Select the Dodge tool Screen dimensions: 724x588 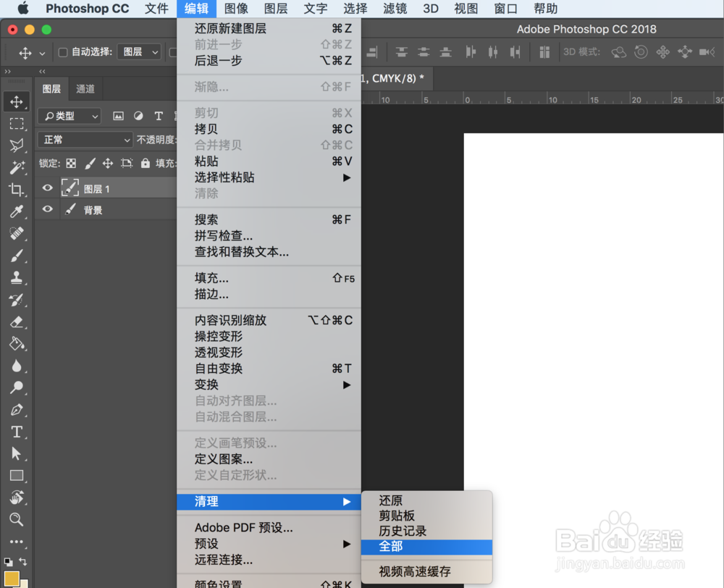(x=17, y=387)
